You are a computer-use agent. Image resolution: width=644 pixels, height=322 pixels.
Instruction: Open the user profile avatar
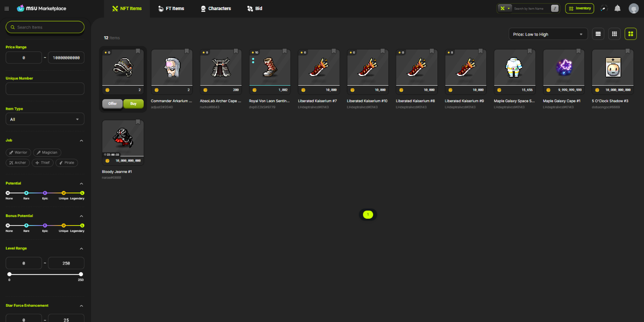(634, 8)
